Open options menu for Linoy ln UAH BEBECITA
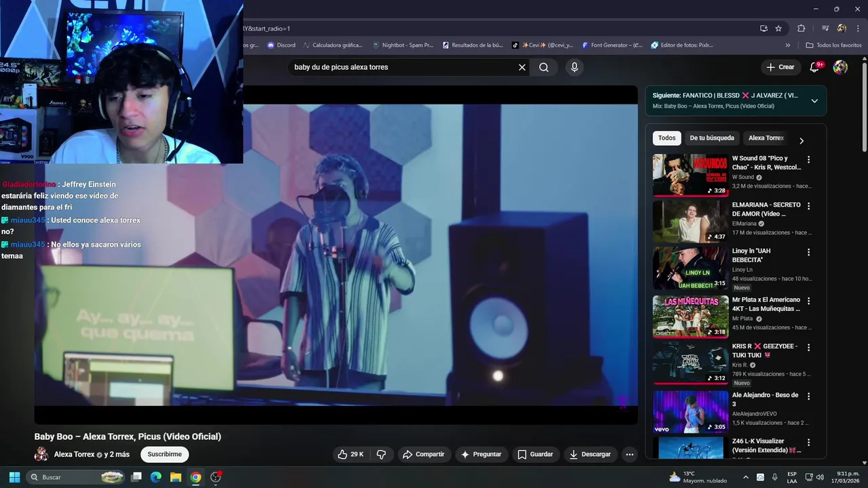868x488 pixels. (808, 252)
